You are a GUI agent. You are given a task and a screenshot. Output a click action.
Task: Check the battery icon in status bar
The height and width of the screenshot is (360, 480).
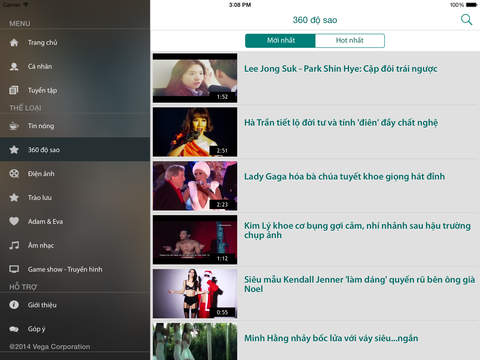pyautogui.click(x=471, y=5)
